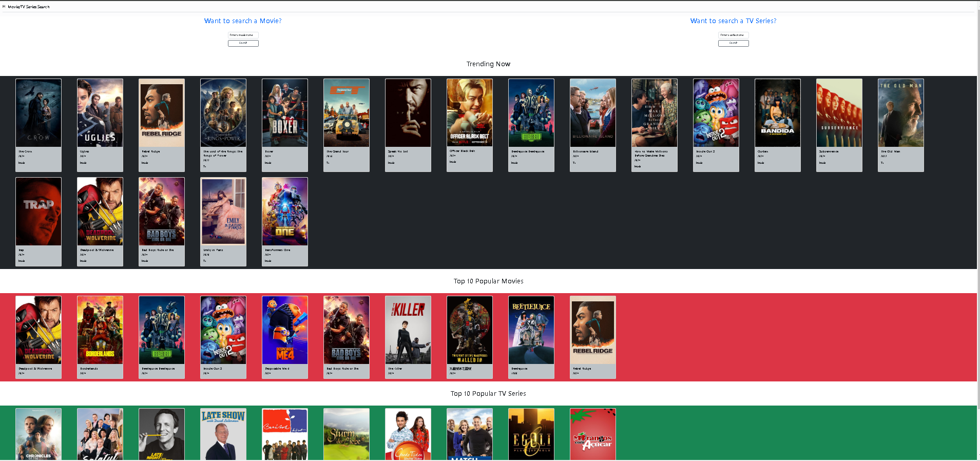The width and height of the screenshot is (980, 461).
Task: Select the Emily in Paris poster
Action: coord(223,212)
